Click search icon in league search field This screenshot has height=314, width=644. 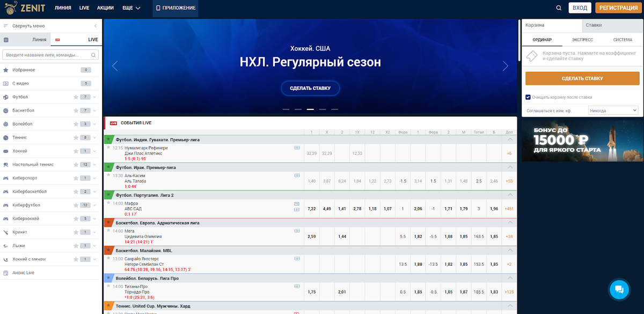click(x=93, y=55)
